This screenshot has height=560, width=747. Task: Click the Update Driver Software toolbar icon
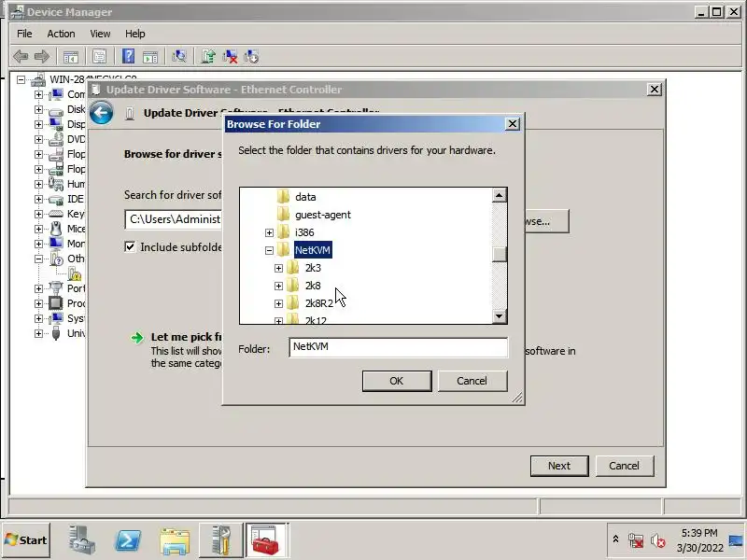pyautogui.click(x=208, y=57)
